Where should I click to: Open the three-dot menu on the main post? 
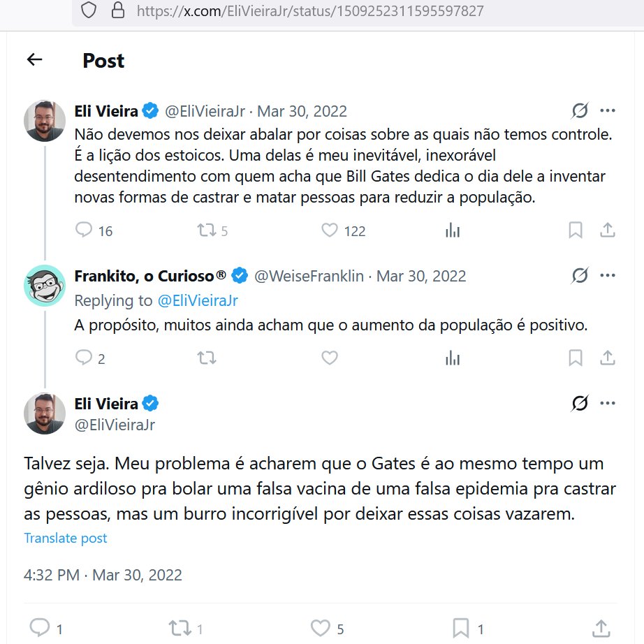608,403
